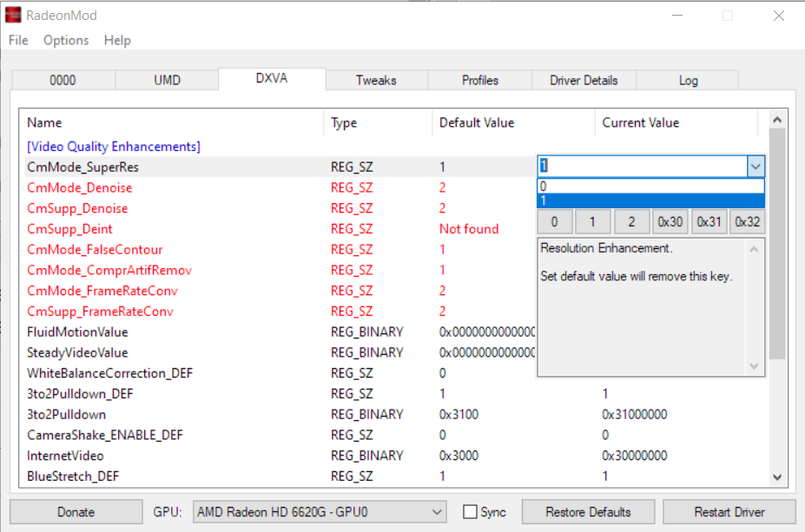Switch to the Log tab
This screenshot has height=532, width=805.
coord(688,81)
